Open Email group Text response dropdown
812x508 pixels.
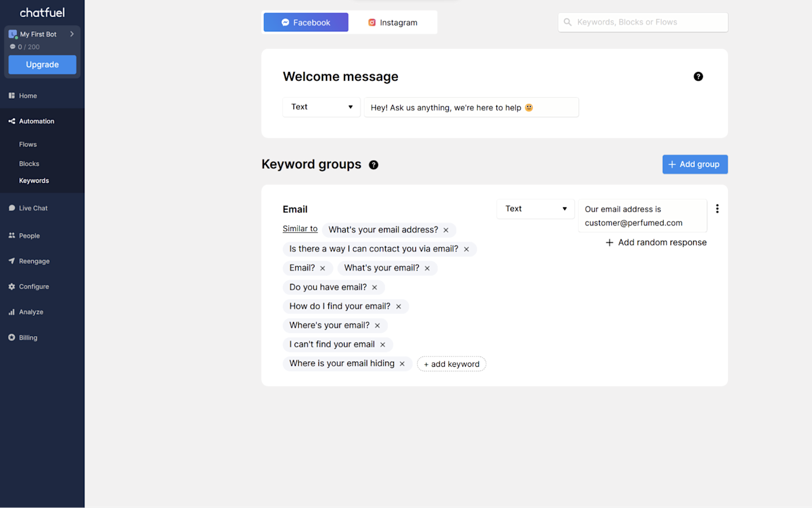pyautogui.click(x=535, y=209)
